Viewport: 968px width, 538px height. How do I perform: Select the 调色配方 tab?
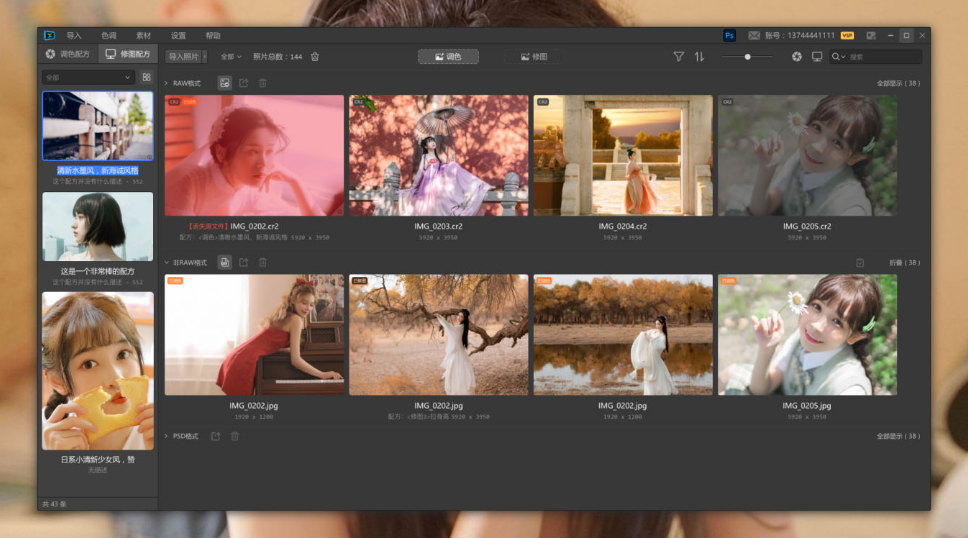click(x=68, y=54)
